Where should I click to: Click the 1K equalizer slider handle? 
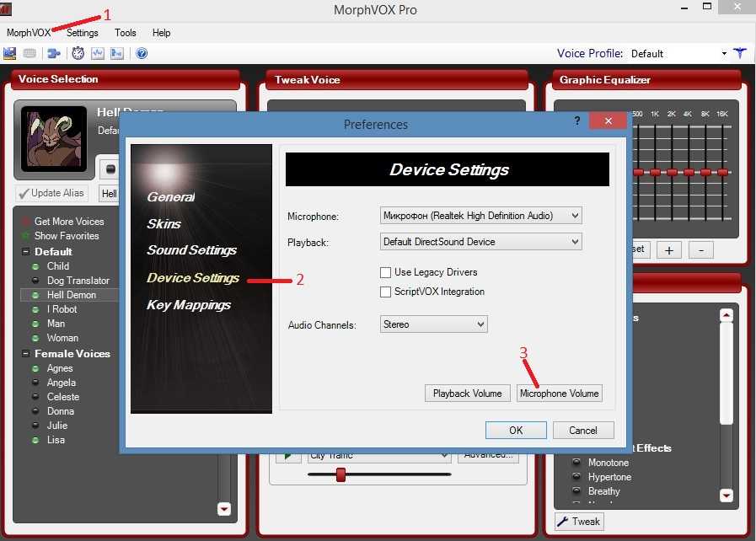click(x=655, y=172)
